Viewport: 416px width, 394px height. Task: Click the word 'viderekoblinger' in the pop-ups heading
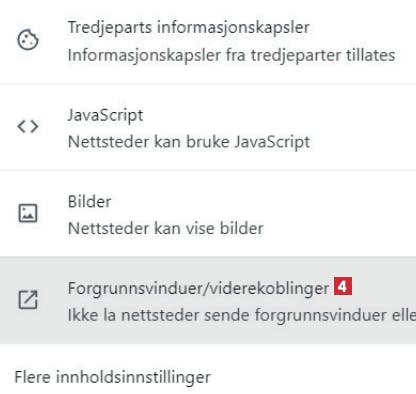(270, 288)
